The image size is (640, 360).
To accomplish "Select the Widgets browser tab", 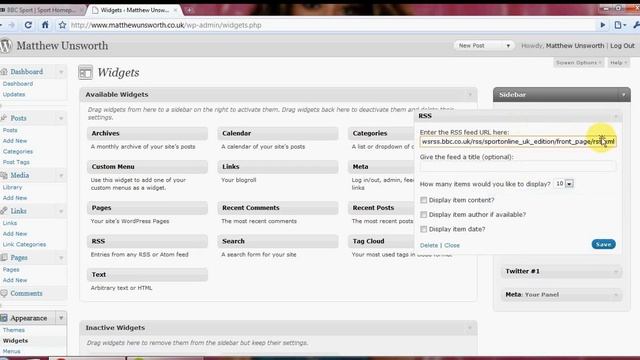I will (135, 10).
